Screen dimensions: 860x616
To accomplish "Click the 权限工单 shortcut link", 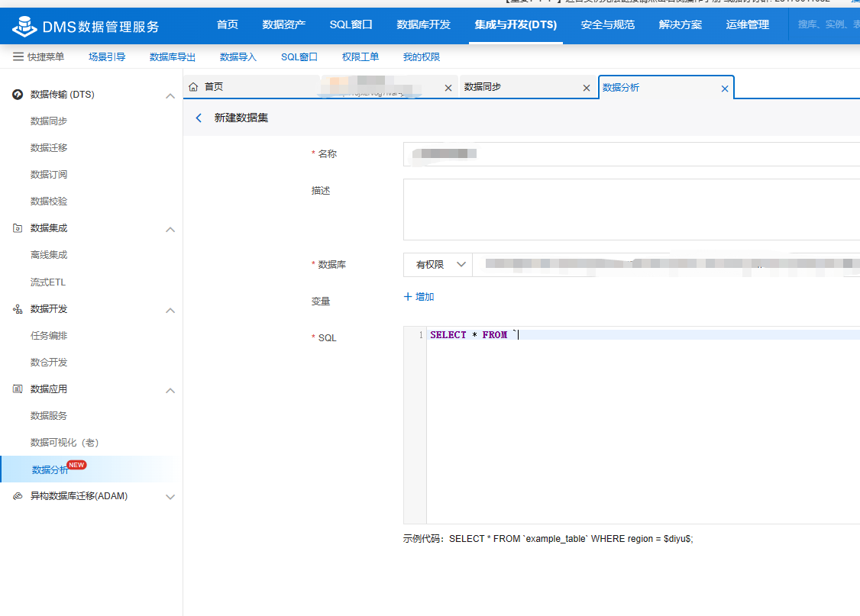I will [360, 57].
